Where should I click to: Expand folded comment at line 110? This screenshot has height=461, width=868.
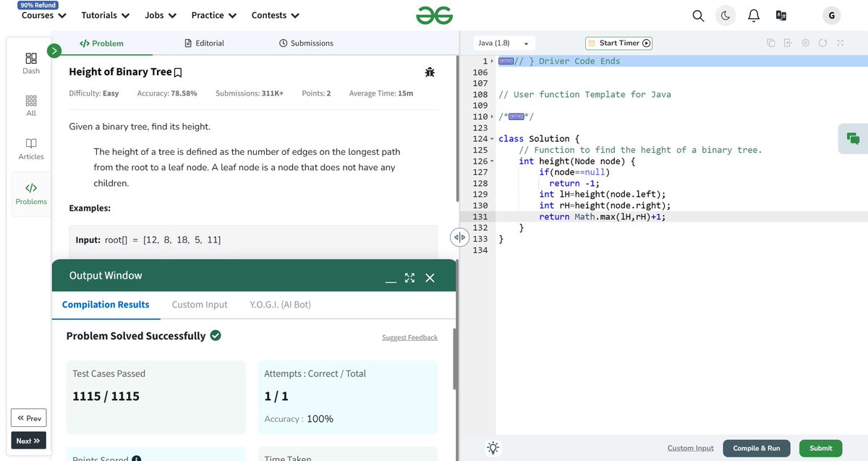pyautogui.click(x=493, y=117)
